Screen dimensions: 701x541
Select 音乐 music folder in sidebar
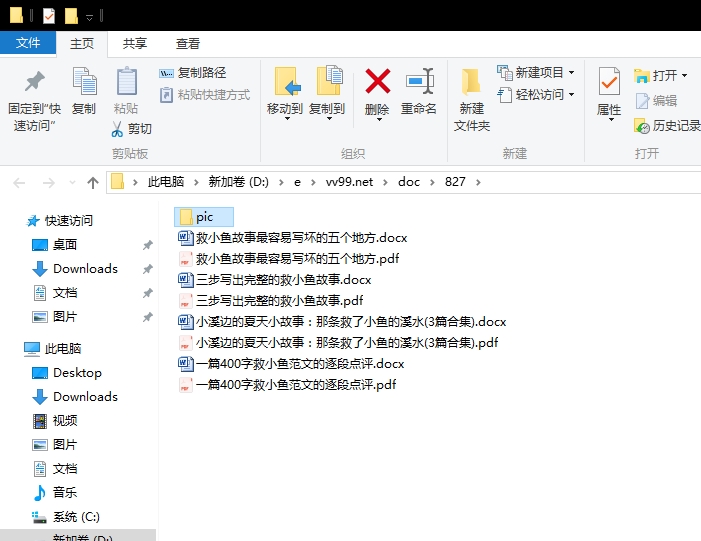pyautogui.click(x=65, y=493)
